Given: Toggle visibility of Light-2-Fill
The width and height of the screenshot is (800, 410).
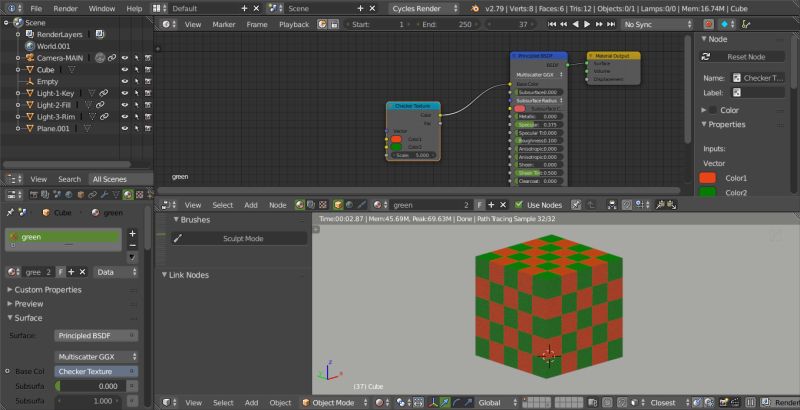Looking at the screenshot, I should pos(124,105).
